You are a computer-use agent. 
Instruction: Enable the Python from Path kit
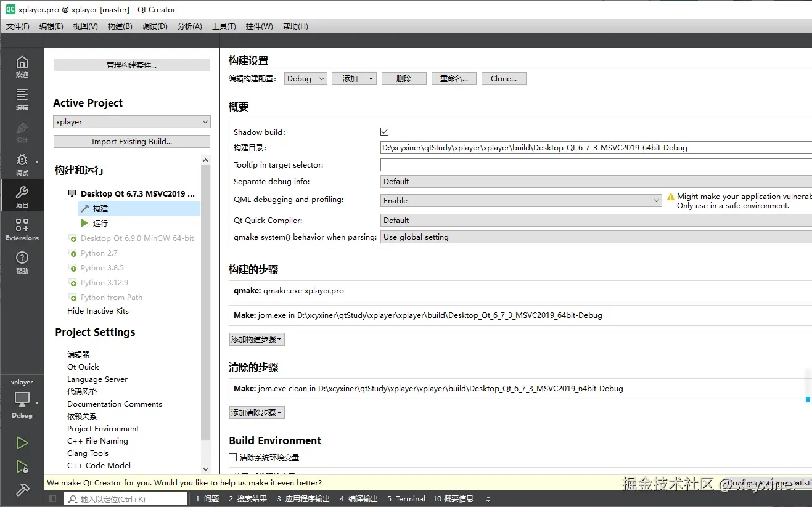(x=105, y=297)
